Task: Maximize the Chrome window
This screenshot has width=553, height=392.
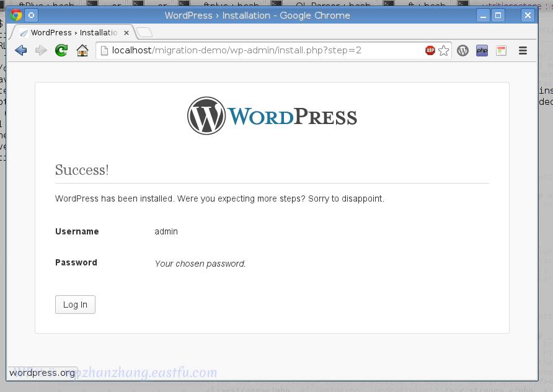Action: point(498,15)
